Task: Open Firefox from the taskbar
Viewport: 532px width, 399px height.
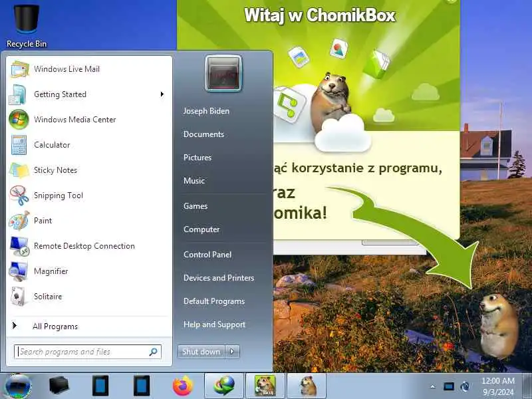Action: (182, 386)
